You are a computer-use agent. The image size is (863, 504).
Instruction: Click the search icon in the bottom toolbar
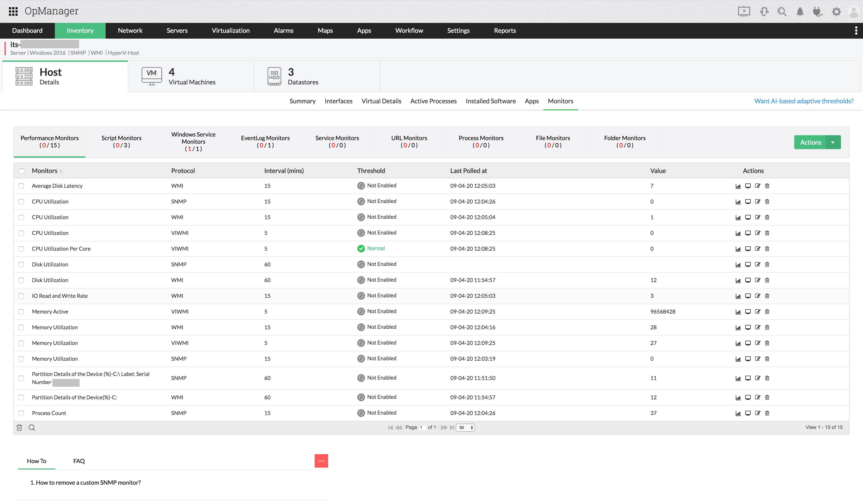point(32,427)
